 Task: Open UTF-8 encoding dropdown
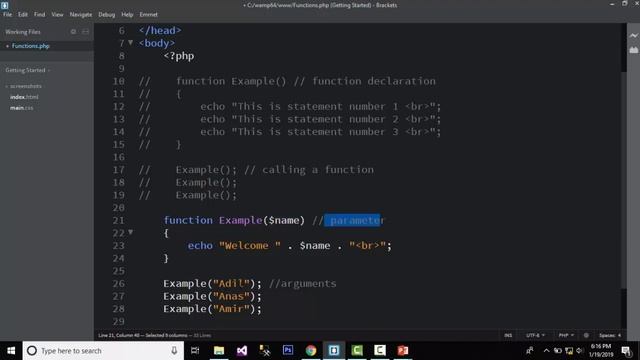pyautogui.click(x=535, y=335)
